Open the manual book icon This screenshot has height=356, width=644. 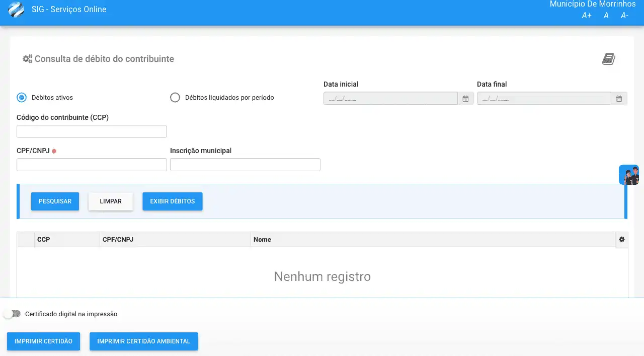coord(609,59)
